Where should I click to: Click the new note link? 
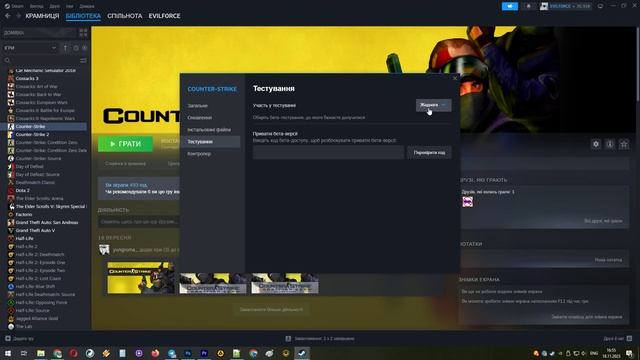point(608,260)
